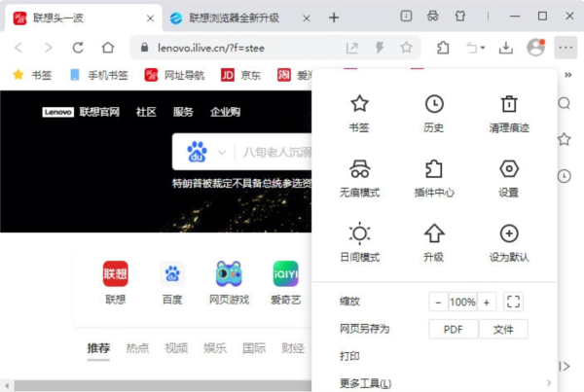
Task: Open 爱奇艺 shortcut tile
Action: pyautogui.click(x=285, y=283)
